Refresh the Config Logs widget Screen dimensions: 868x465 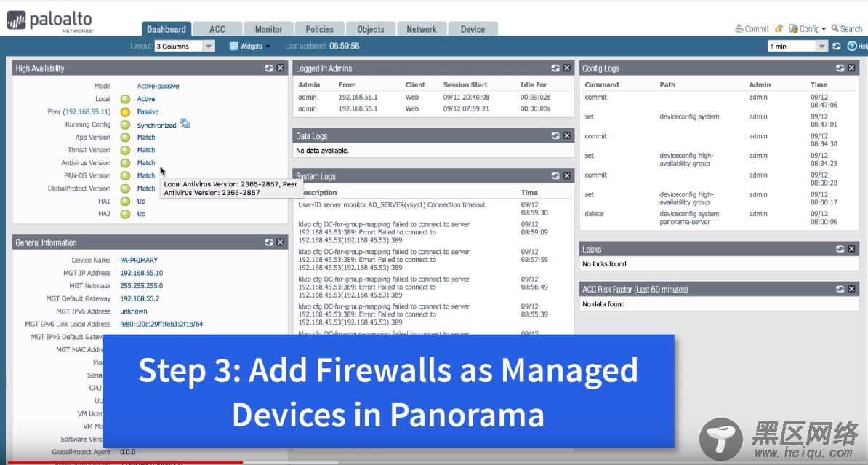pos(840,68)
